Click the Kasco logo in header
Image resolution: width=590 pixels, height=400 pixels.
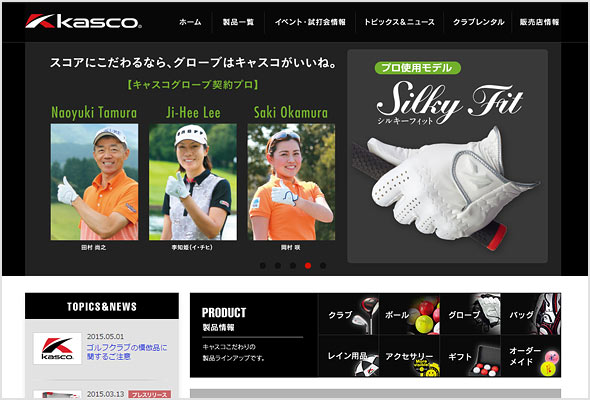84,21
